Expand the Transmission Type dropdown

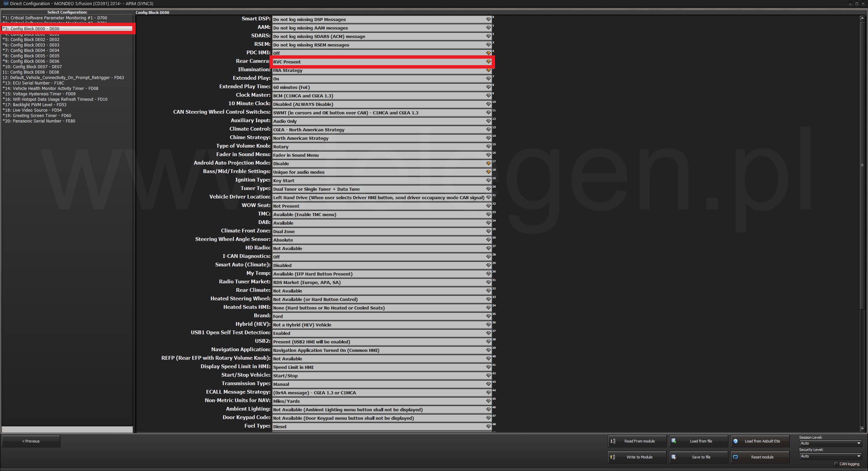(382, 384)
